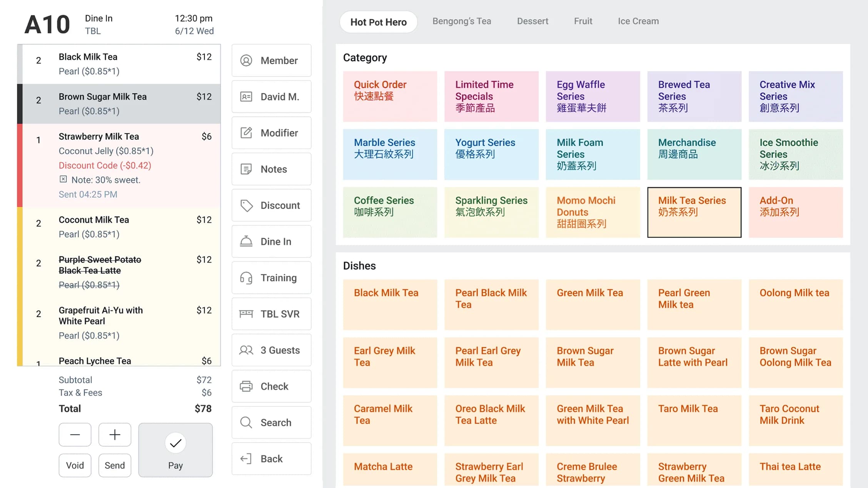Click the Dine In bell icon
Screen dimensions: 868x488
246,242
